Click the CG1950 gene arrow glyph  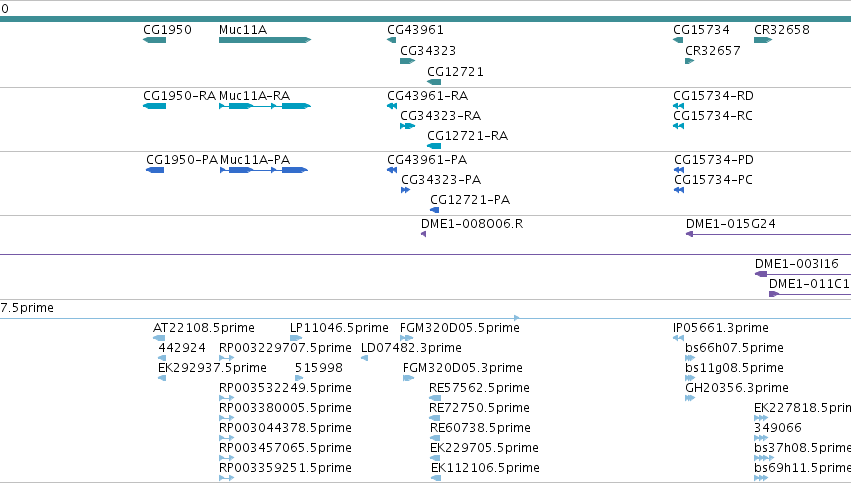[x=154, y=40]
